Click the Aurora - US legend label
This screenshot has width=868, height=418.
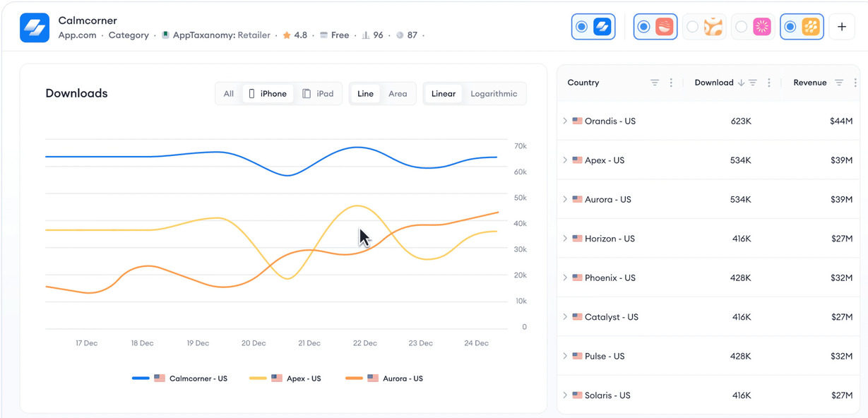click(x=403, y=378)
